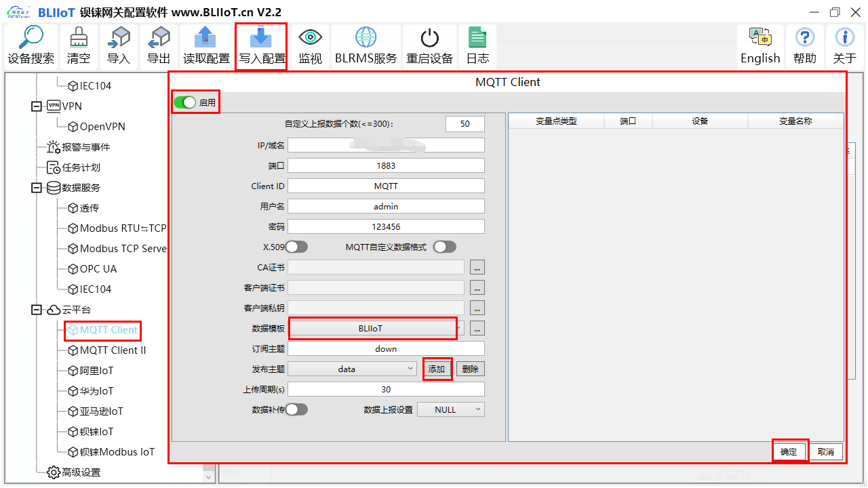Toggle MQTT custom data format switch

pos(445,247)
